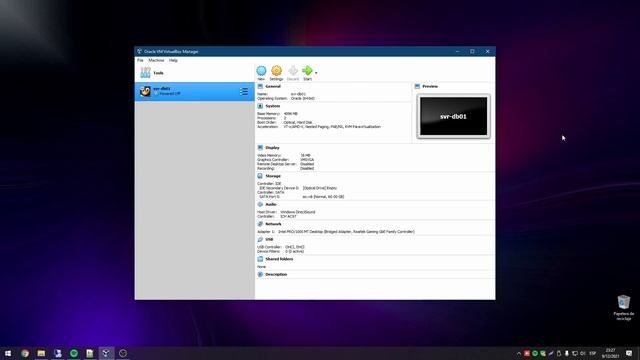This screenshot has width=640, height=360.
Task: Click the Discard toolbar icon
Action: [x=293, y=73]
